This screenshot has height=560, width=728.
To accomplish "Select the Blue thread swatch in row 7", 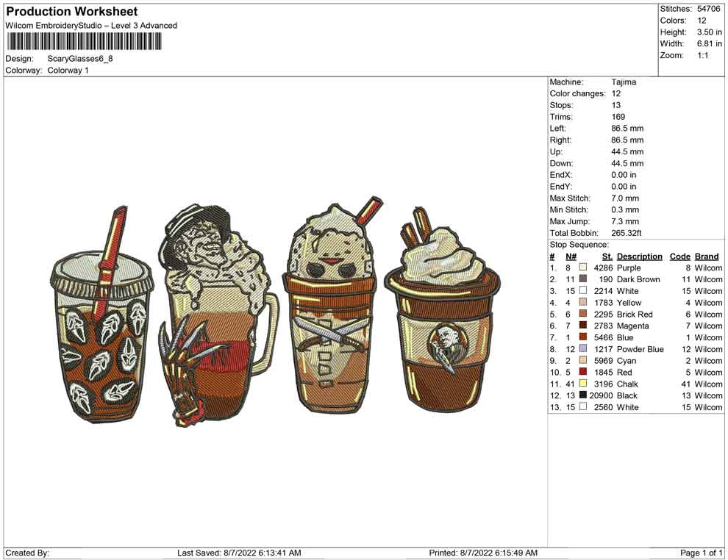I will tap(583, 337).
